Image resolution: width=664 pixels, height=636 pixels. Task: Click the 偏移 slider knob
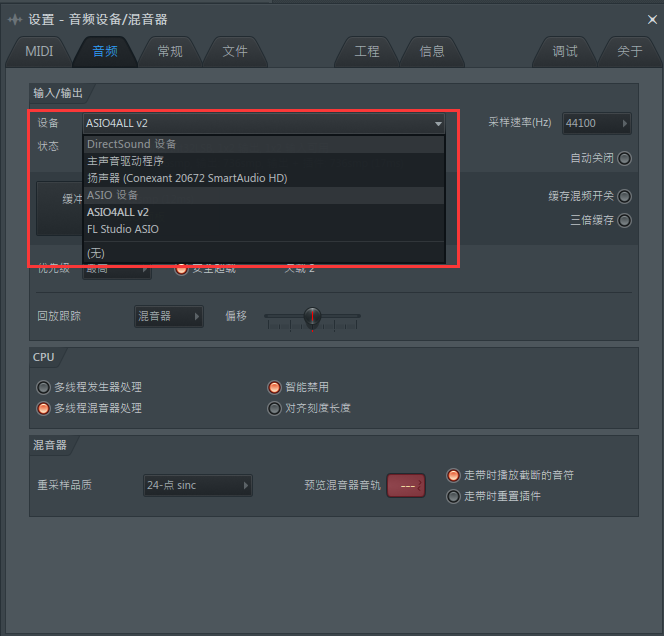point(313,316)
